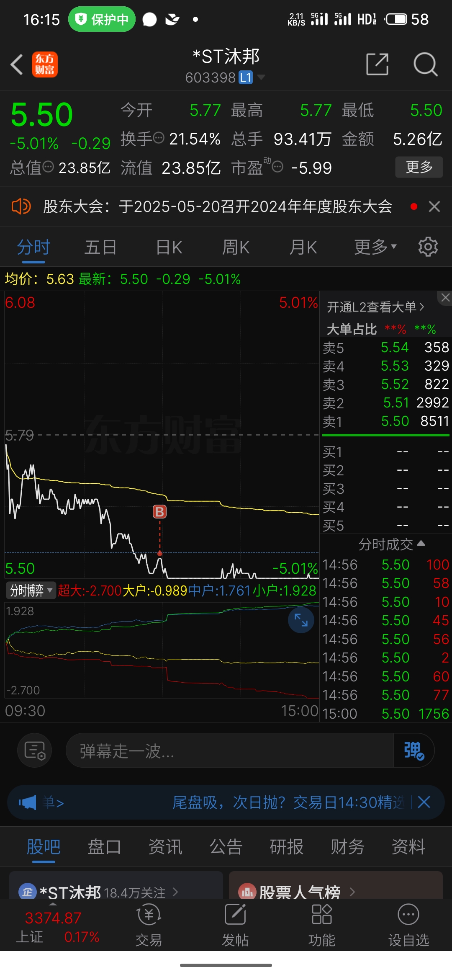Switch to 五日 chart tab
This screenshot has width=452, height=980.
coord(100,247)
